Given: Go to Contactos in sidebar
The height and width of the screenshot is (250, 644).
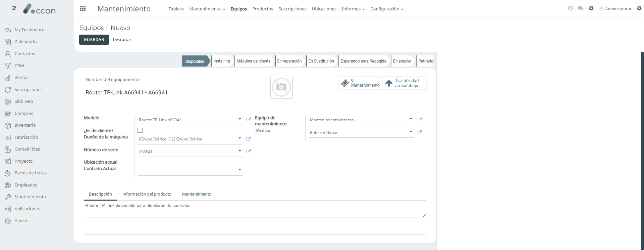Looking at the screenshot, I should 25,54.
